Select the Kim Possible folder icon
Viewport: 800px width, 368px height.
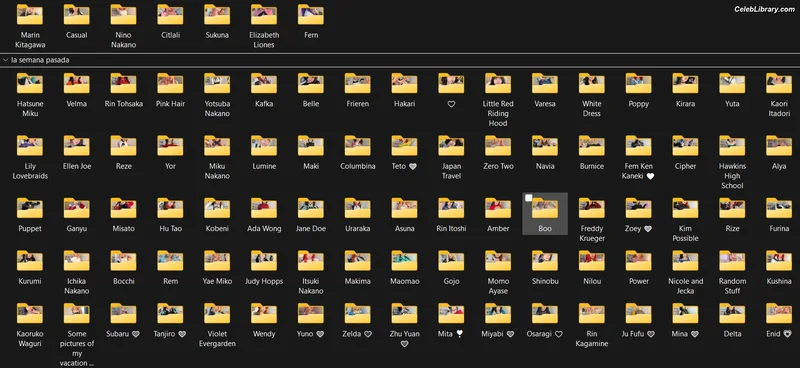pyautogui.click(x=685, y=208)
